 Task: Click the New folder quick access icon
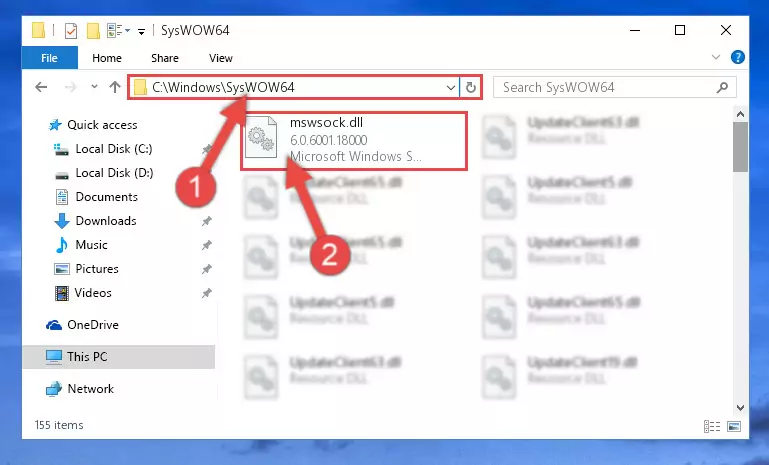pos(93,31)
